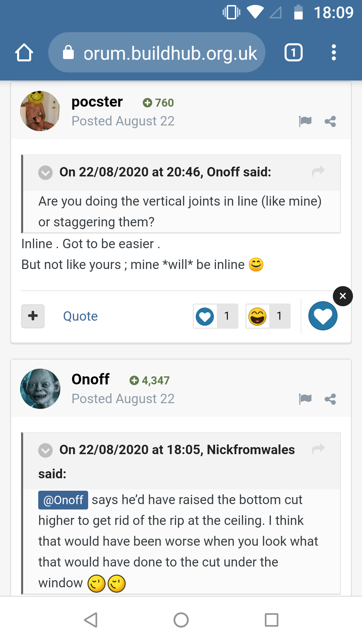Screen dimensions: 362x644
Task: Open the tab switcher showing 1 tab
Action: pyautogui.click(x=294, y=53)
